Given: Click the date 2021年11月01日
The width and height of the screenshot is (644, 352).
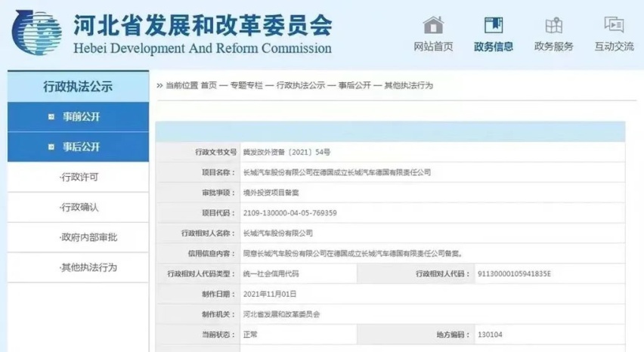Looking at the screenshot, I should pyautogui.click(x=269, y=294).
